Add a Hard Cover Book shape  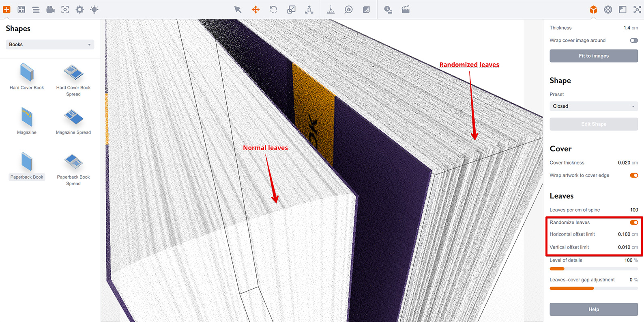click(27, 76)
